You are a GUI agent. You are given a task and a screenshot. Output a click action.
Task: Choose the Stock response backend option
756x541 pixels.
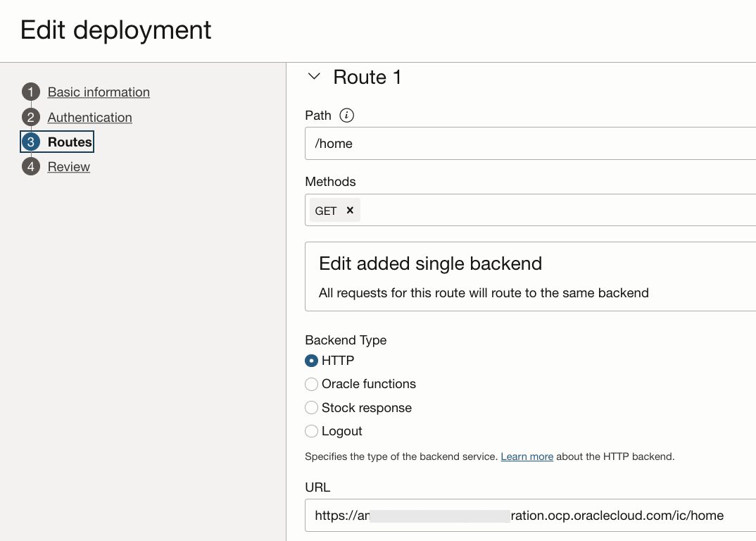point(312,407)
